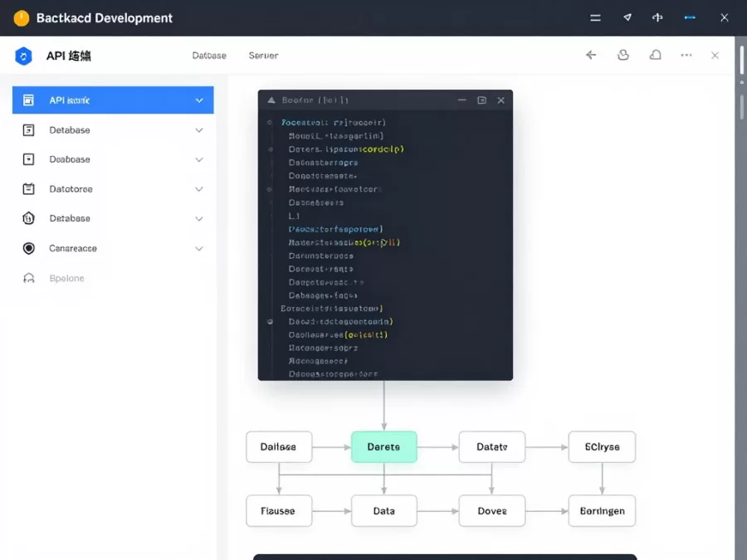The width and height of the screenshot is (747, 560).
Task: Click the Dovee flow node
Action: click(491, 511)
